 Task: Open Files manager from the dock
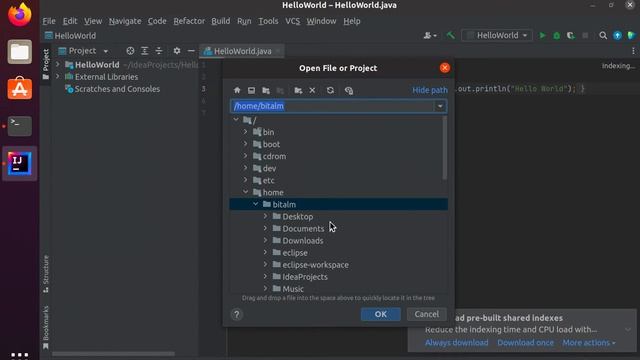tap(20, 52)
